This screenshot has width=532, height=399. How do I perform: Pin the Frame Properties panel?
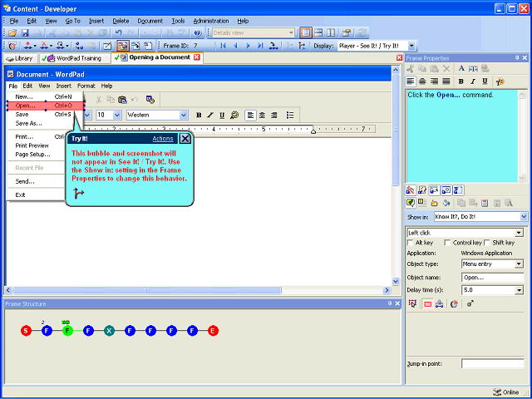pyautogui.click(x=517, y=58)
